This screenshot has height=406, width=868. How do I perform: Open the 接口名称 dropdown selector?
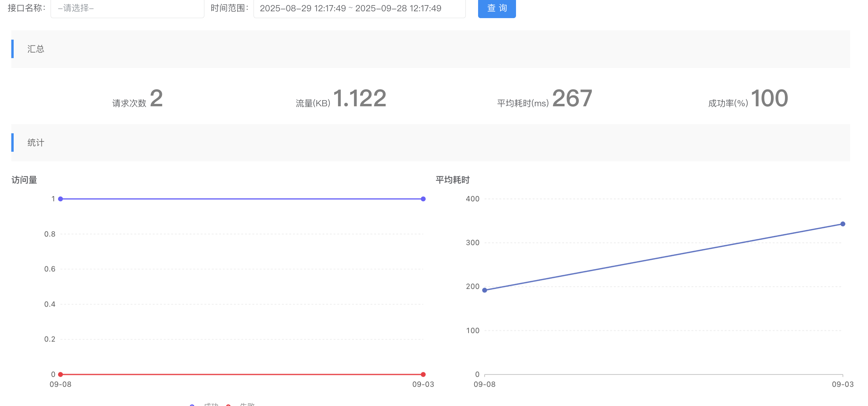click(127, 8)
